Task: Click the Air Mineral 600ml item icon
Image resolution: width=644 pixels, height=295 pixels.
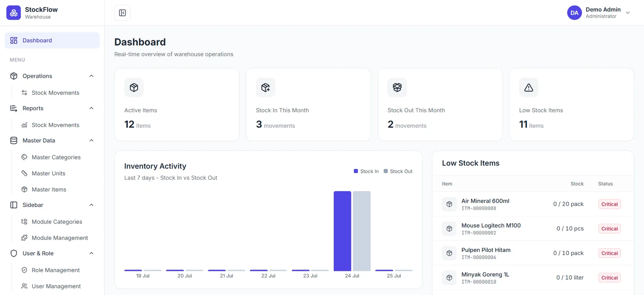Action: pos(449,204)
